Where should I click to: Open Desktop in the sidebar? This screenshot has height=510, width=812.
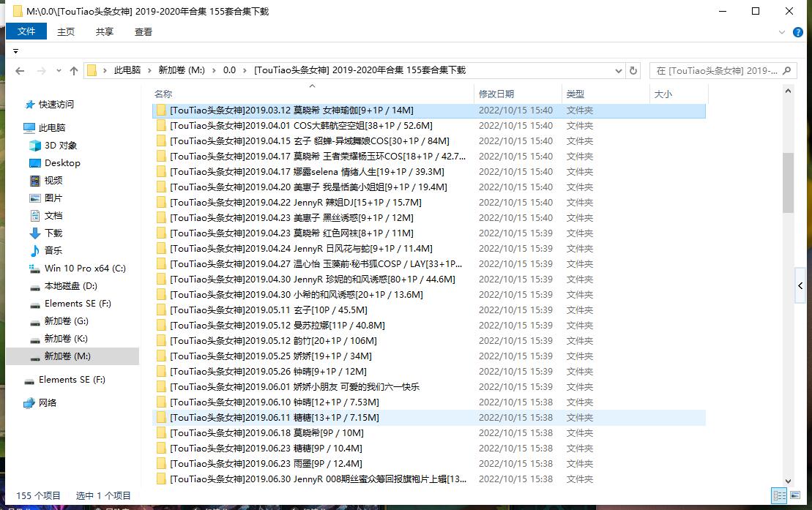click(x=62, y=163)
